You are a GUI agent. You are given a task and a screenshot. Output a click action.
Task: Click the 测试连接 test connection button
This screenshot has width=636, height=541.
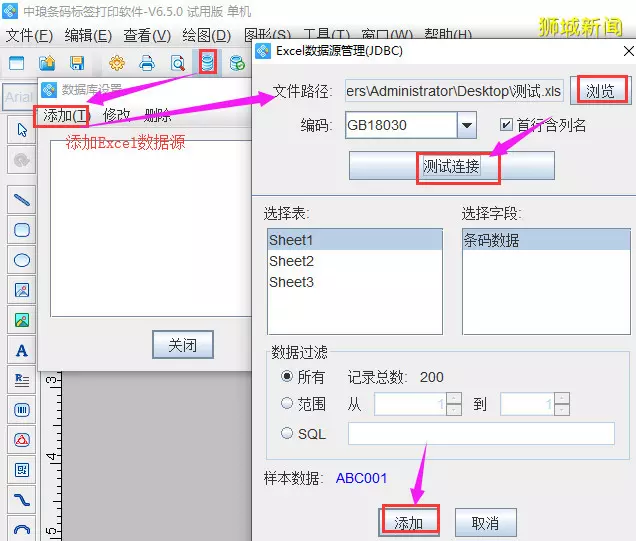click(451, 166)
